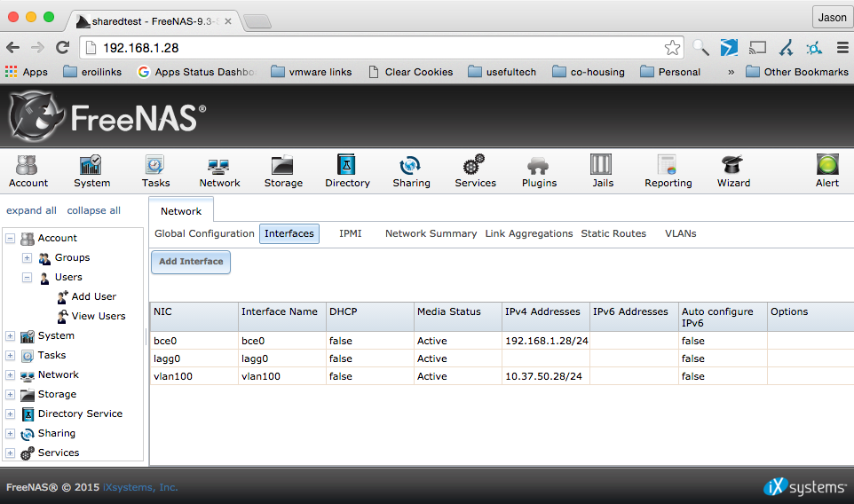Click the browser back arrow
This screenshot has width=854, height=504.
(13, 48)
